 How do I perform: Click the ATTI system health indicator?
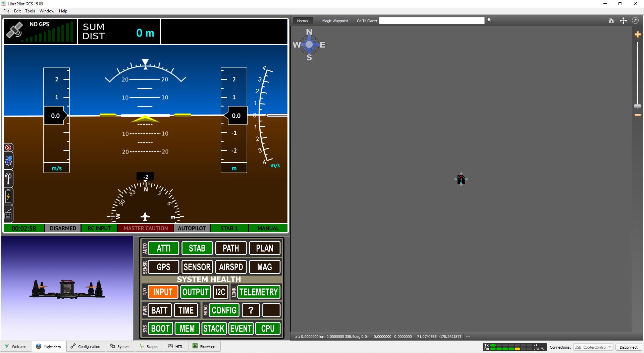[164, 248]
